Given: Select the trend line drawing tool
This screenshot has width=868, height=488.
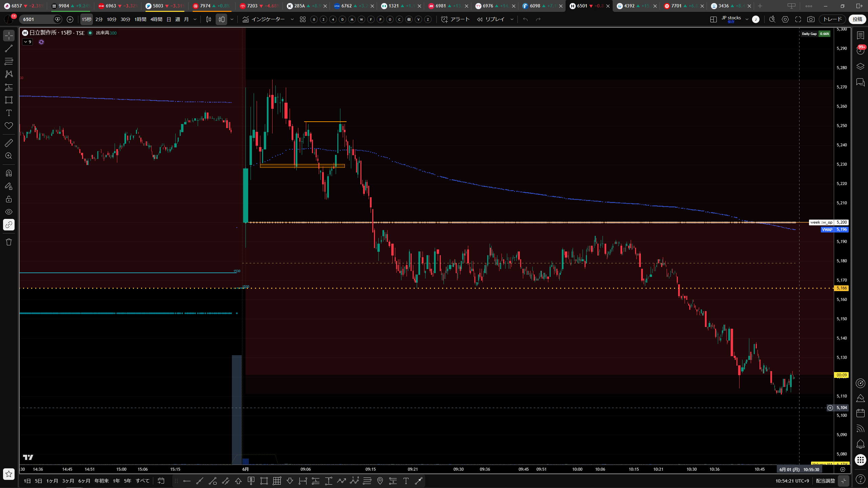Looking at the screenshot, I should (9, 48).
